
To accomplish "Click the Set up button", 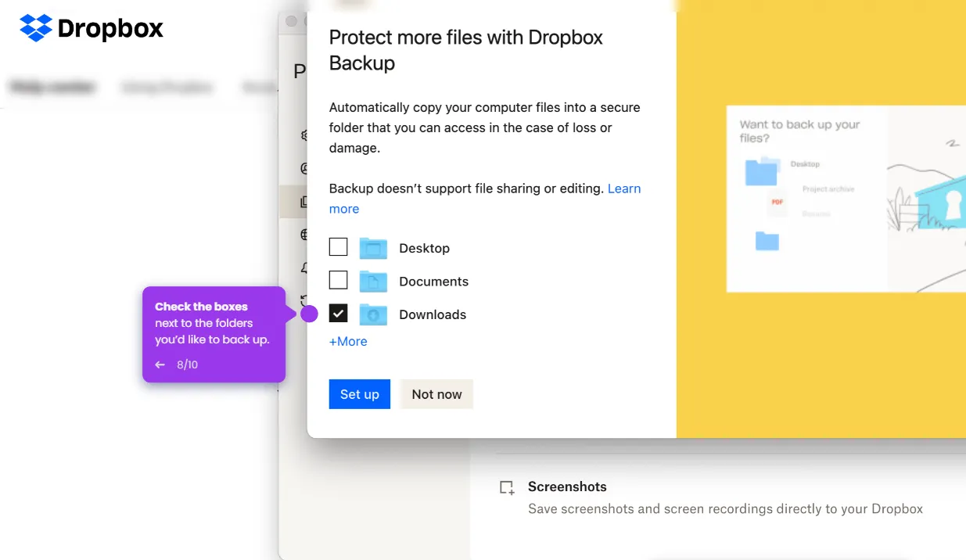I will click(x=360, y=394).
